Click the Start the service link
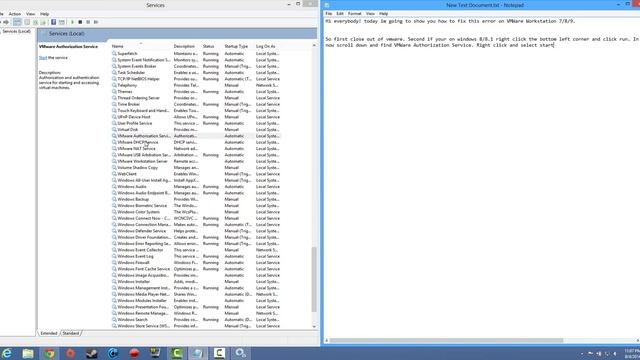The image size is (640, 360). [x=43, y=58]
